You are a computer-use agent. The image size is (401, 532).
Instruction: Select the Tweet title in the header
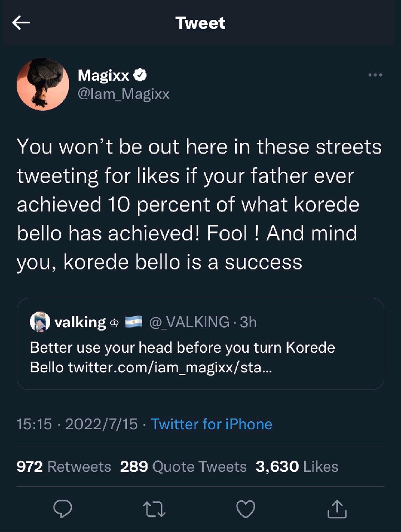[200, 23]
